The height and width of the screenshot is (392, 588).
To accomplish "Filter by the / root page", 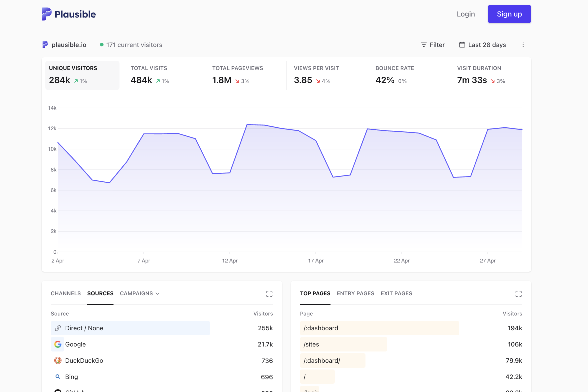I will pyautogui.click(x=304, y=377).
